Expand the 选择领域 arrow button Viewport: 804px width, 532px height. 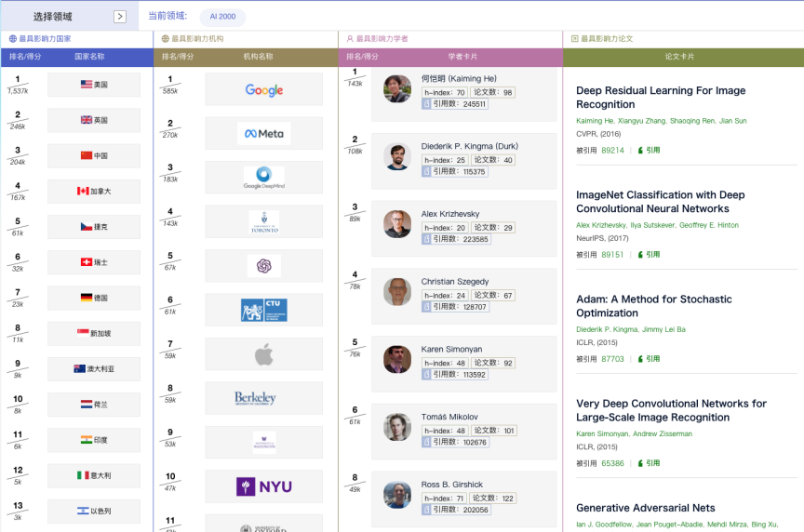pos(120,17)
